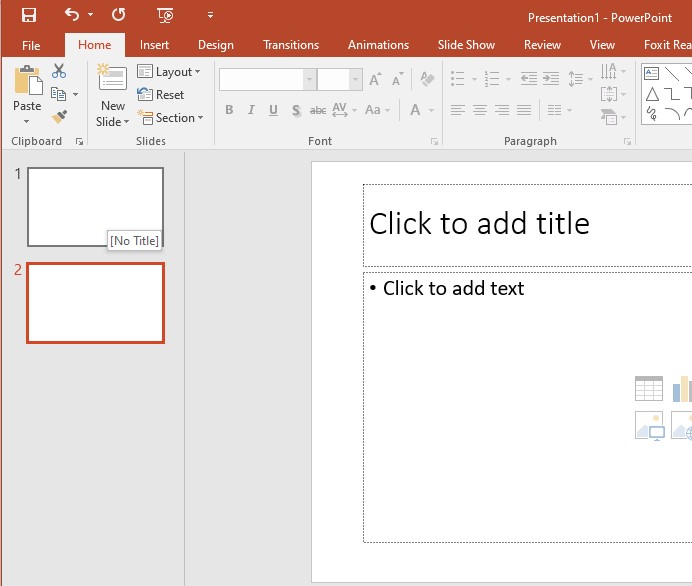This screenshot has width=692, height=586.
Task: Open Text Direction options
Action: 613,71
